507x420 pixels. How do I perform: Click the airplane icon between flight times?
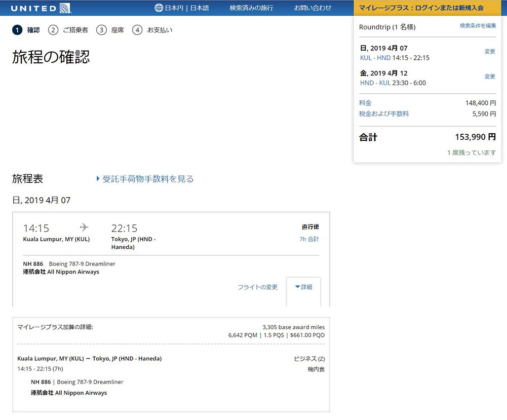coord(84,227)
